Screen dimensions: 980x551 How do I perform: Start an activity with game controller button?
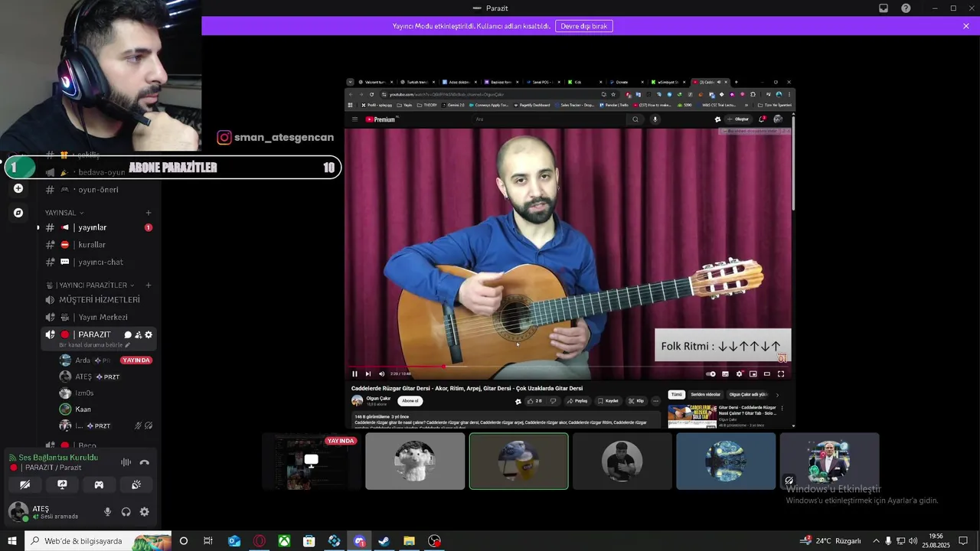[x=99, y=484]
